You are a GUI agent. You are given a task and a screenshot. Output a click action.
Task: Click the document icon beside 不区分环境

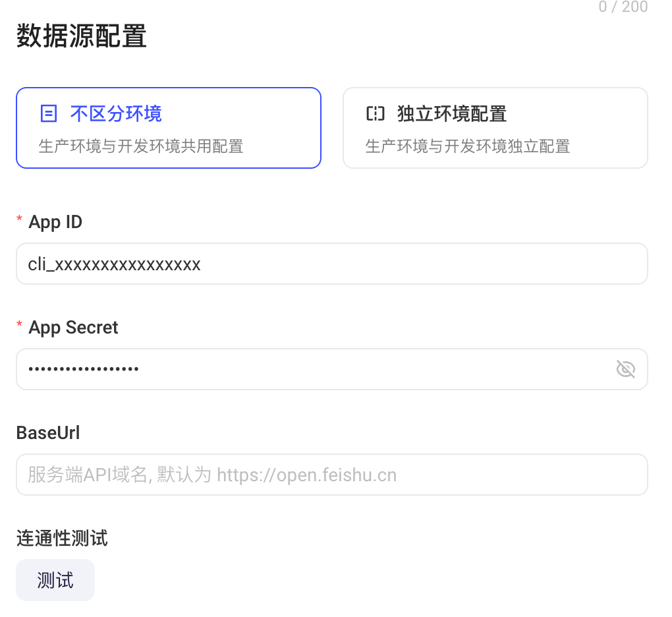tap(49, 113)
